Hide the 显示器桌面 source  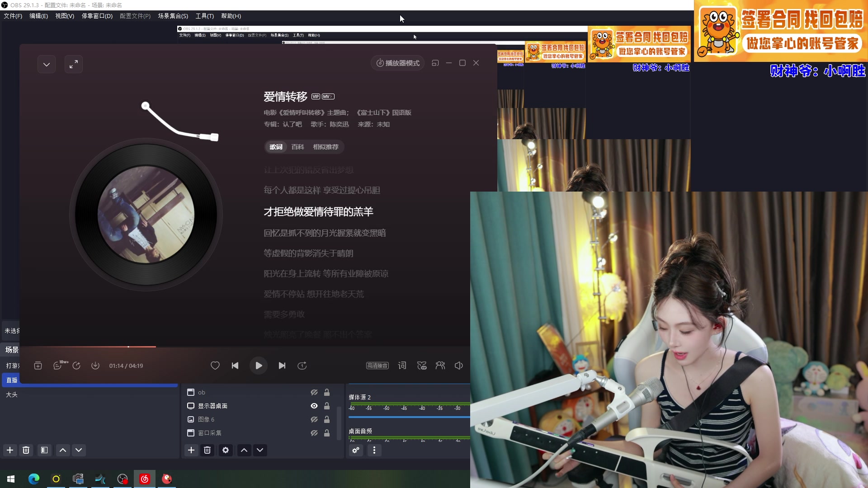[x=314, y=406]
